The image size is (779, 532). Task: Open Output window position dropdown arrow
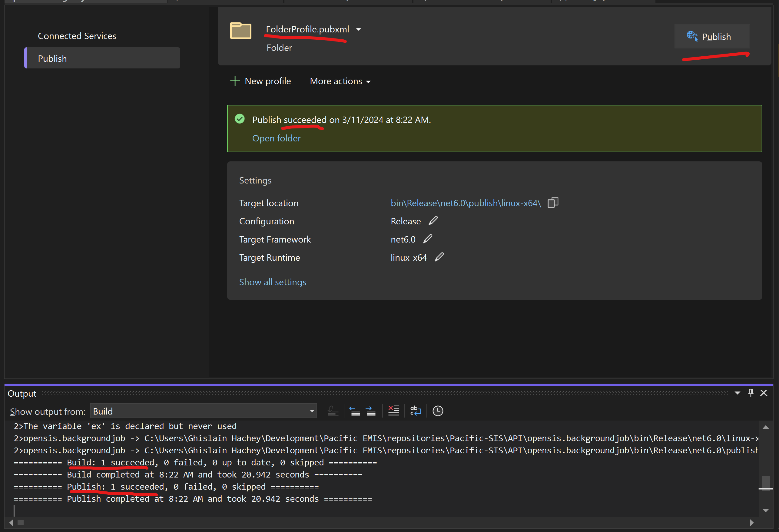pos(738,393)
